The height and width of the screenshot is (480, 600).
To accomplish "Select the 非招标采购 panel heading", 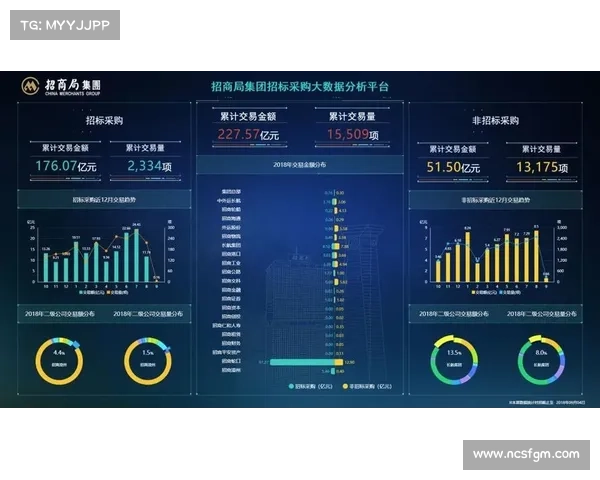I will click(496, 121).
